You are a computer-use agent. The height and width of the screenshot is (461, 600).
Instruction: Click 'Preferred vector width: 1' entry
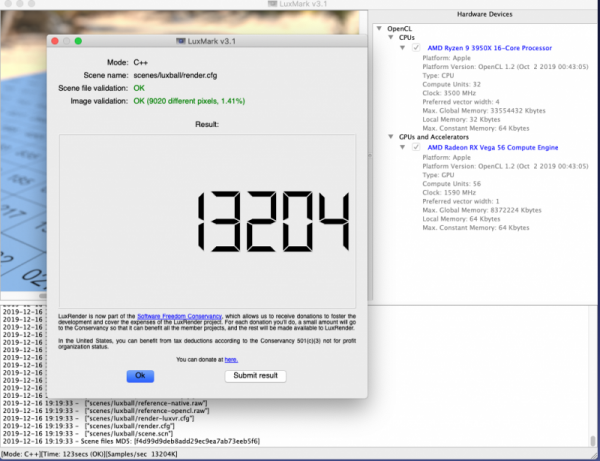[461, 201]
